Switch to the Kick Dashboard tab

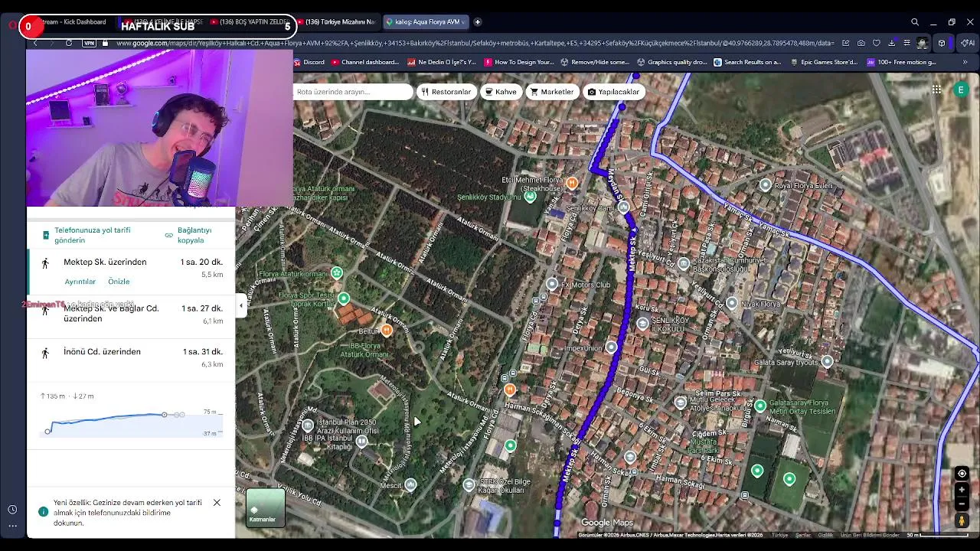pos(73,22)
